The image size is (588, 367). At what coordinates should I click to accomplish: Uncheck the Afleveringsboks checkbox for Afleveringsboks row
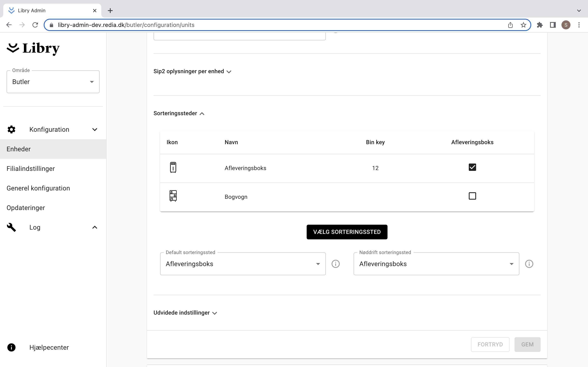click(x=472, y=167)
